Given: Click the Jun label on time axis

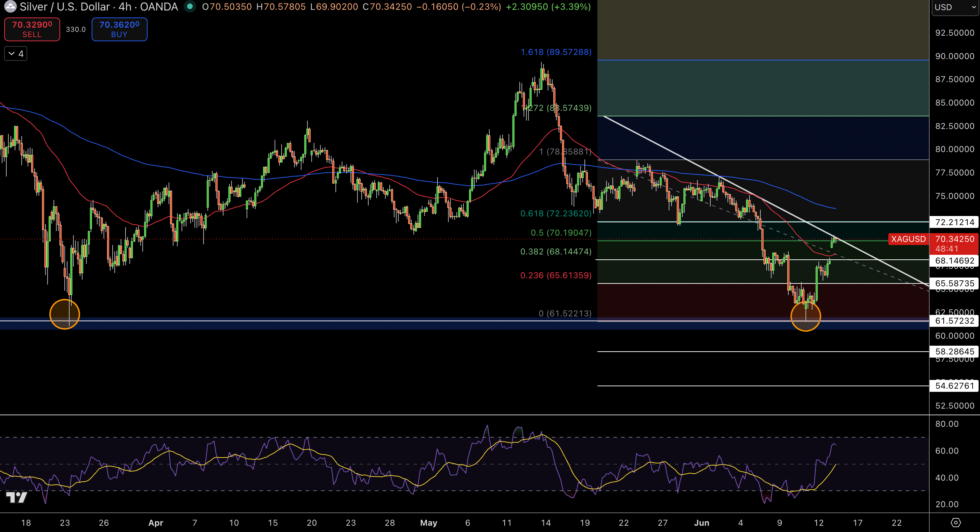Looking at the screenshot, I should [702, 523].
